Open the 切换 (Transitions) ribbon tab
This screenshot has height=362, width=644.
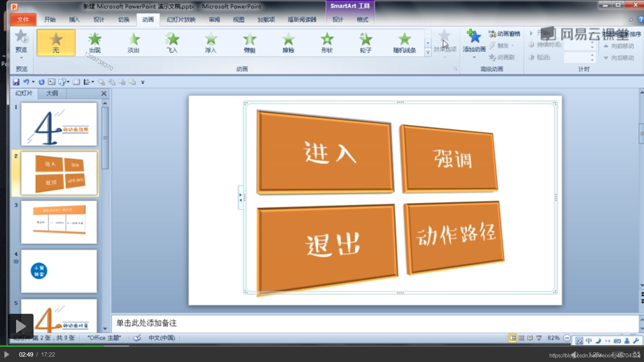tap(123, 20)
